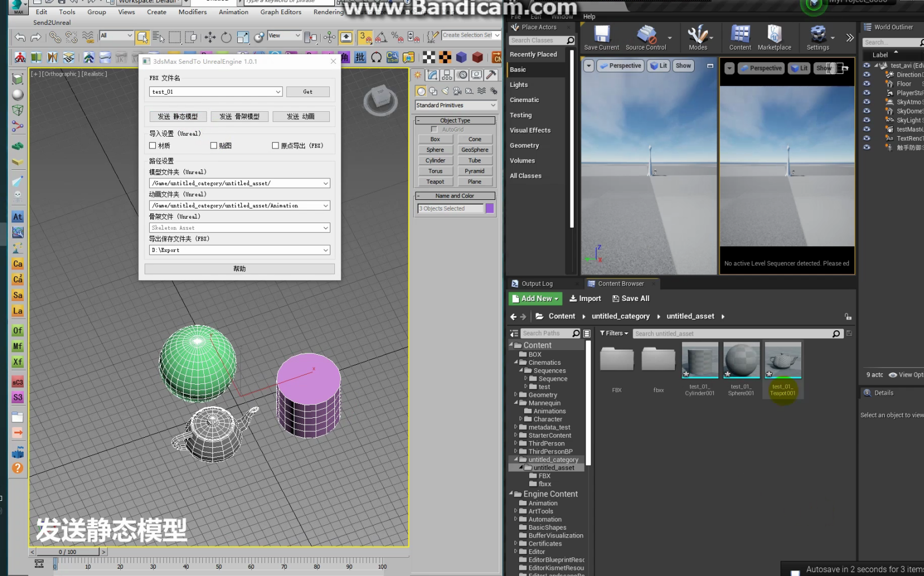The height and width of the screenshot is (576, 924).
Task: Open the Modifiers menu in 3ds Max
Action: pyautogui.click(x=193, y=12)
